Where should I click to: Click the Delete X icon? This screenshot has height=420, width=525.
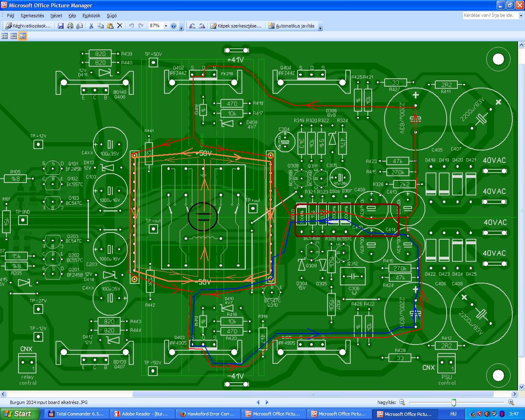(x=120, y=26)
